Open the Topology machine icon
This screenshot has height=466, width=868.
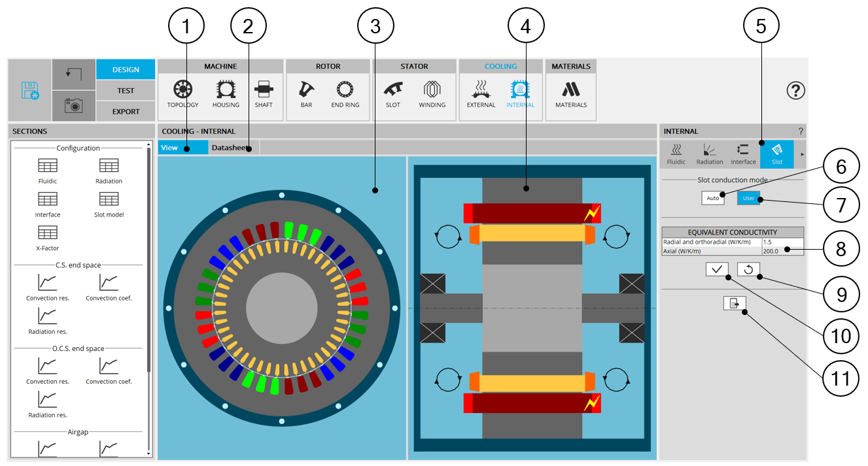182,90
